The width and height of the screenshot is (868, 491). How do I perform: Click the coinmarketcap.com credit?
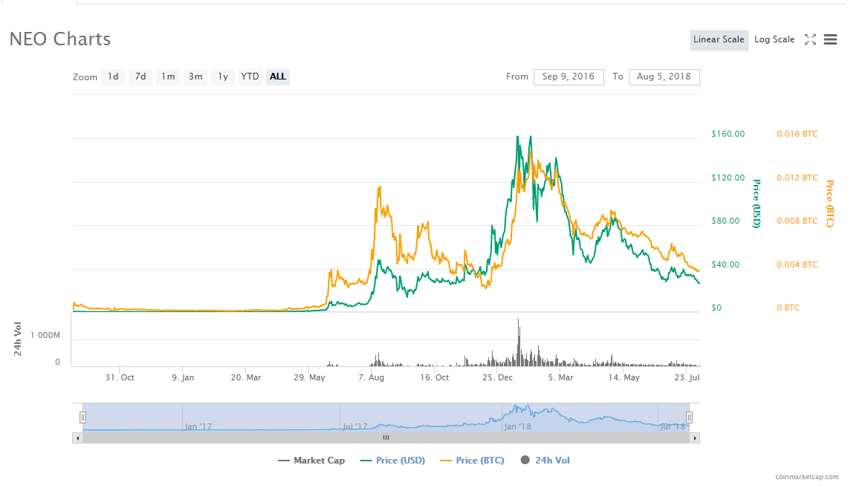807,477
